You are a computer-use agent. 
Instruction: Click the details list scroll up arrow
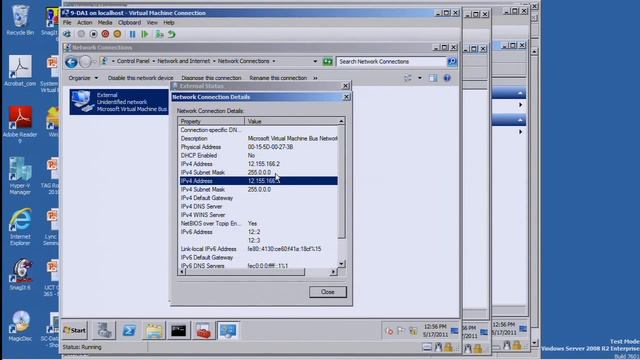tap(341, 121)
